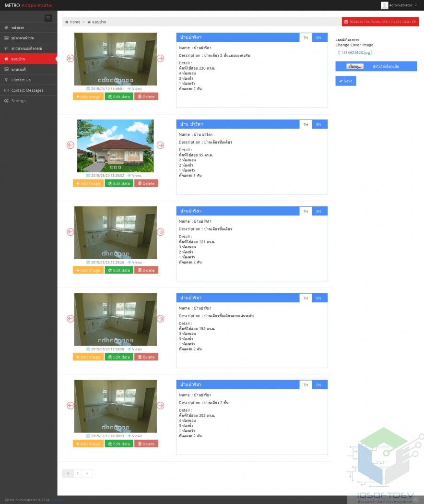
Task: Add image to entry dated 2015/05/20 13:29:20
Action: point(88,357)
